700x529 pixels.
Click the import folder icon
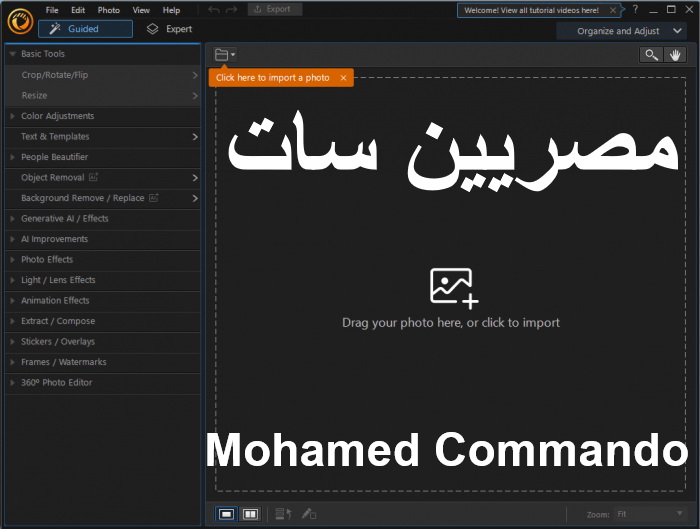click(x=223, y=55)
